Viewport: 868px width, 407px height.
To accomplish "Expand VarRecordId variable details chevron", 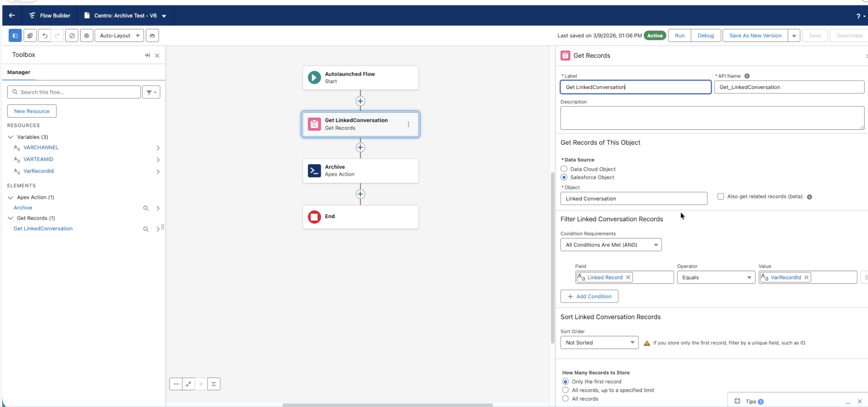I will pyautogui.click(x=158, y=171).
